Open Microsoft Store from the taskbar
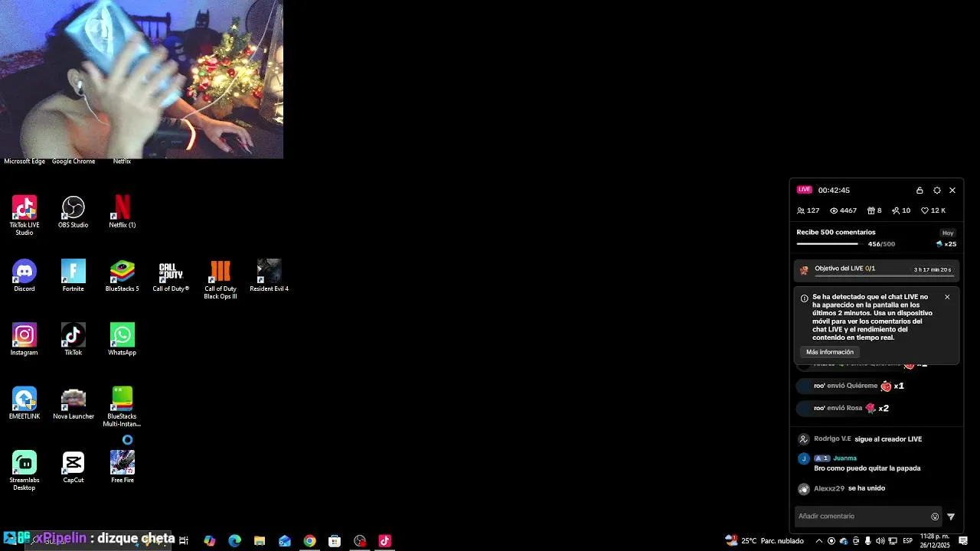This screenshot has width=980, height=551. click(335, 541)
